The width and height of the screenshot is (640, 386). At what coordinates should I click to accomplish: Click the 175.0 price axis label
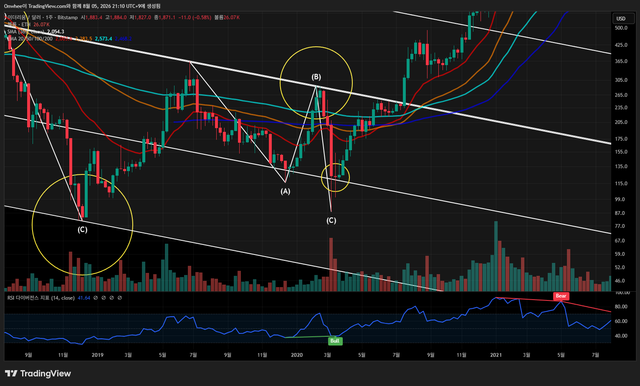tap(620, 139)
